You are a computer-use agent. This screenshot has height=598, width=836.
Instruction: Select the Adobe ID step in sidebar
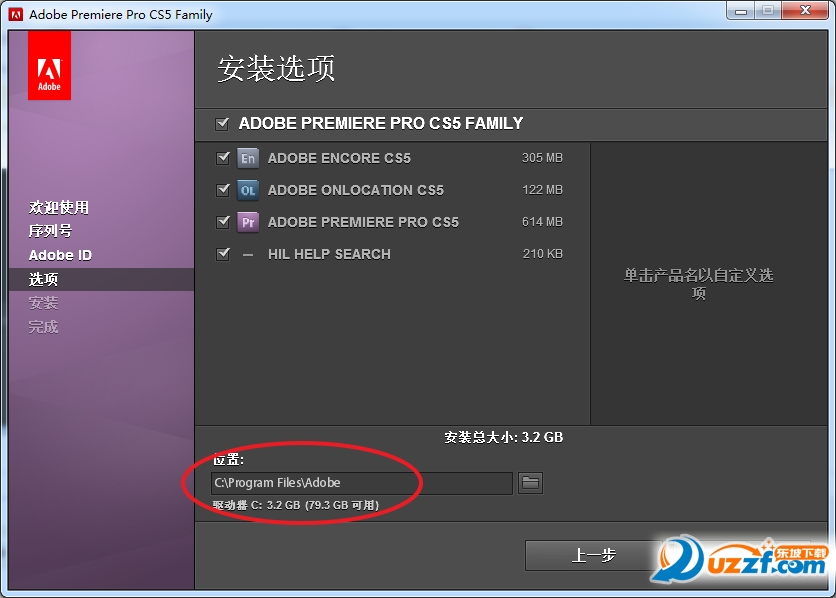[60, 255]
